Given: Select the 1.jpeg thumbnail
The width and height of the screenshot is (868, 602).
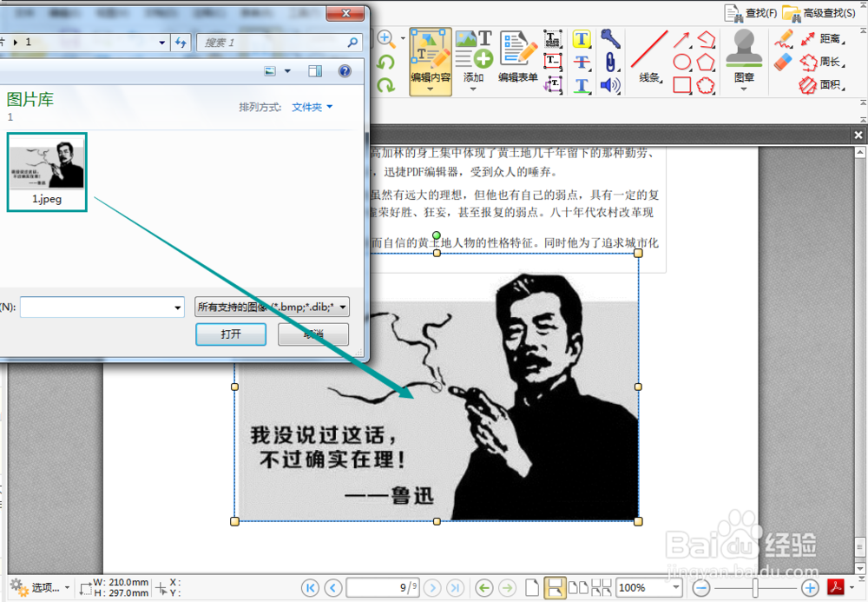Looking at the screenshot, I should click(x=47, y=171).
